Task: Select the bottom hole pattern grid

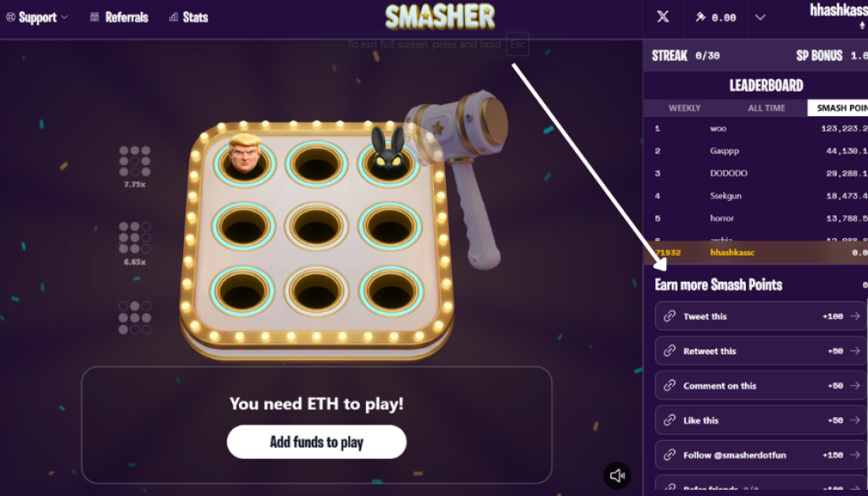Action: click(135, 318)
